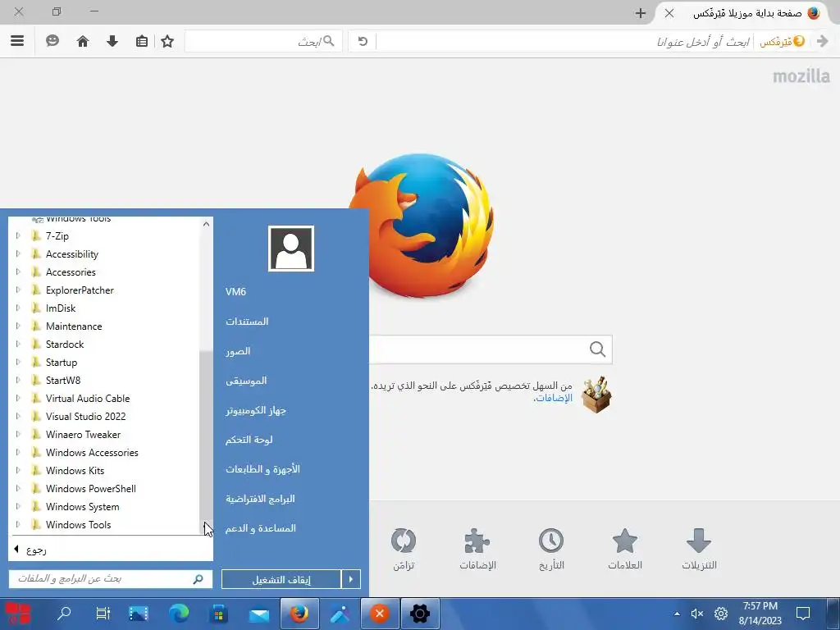
Task: Expand the Maintenance folder arrow
Action: [x=18, y=326]
